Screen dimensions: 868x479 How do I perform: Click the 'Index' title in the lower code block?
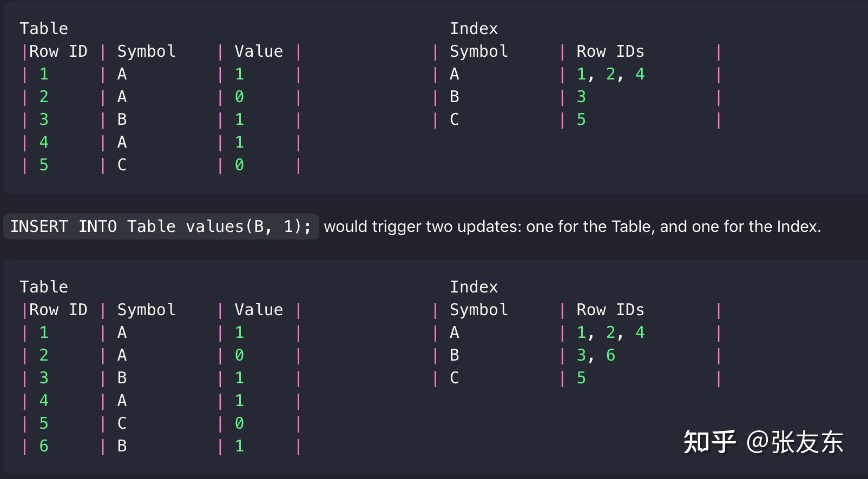click(x=474, y=287)
